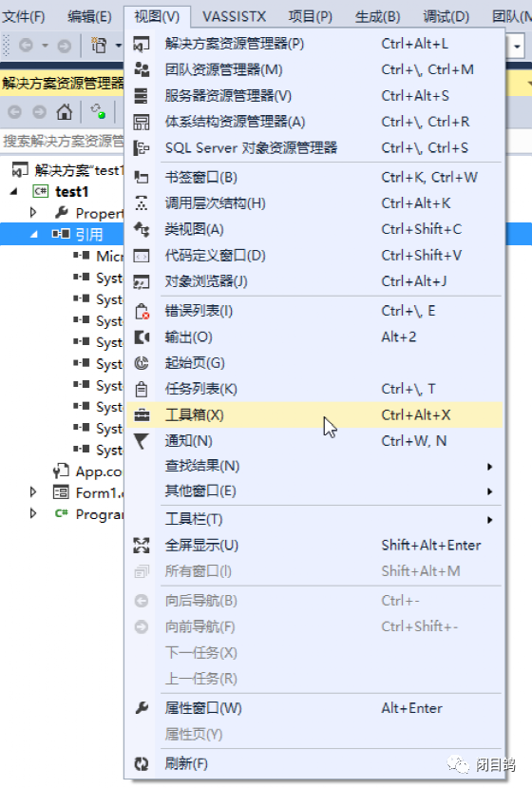Viewport: 532px width, 789px height.
Task: Click the 团队资源管理器 people icon
Action: click(x=142, y=69)
